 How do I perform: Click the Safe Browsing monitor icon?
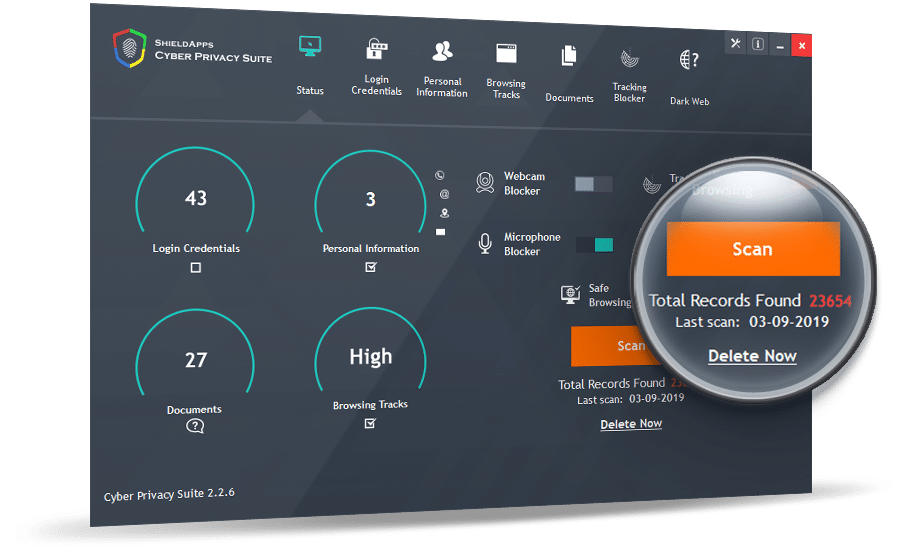tap(571, 295)
